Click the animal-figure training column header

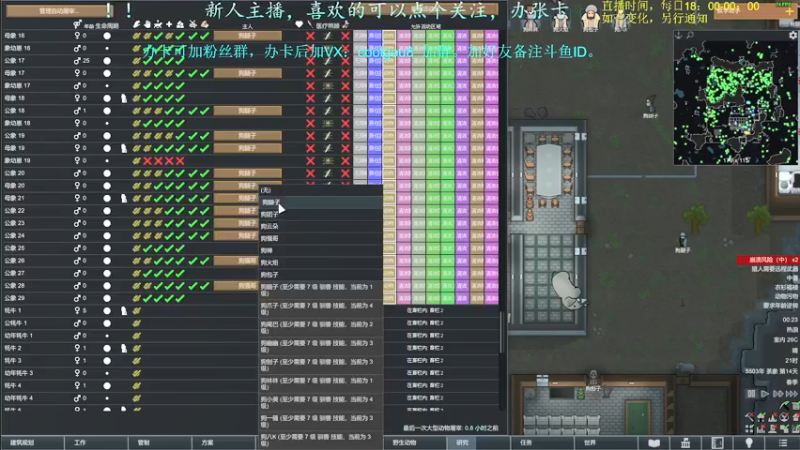(x=158, y=24)
